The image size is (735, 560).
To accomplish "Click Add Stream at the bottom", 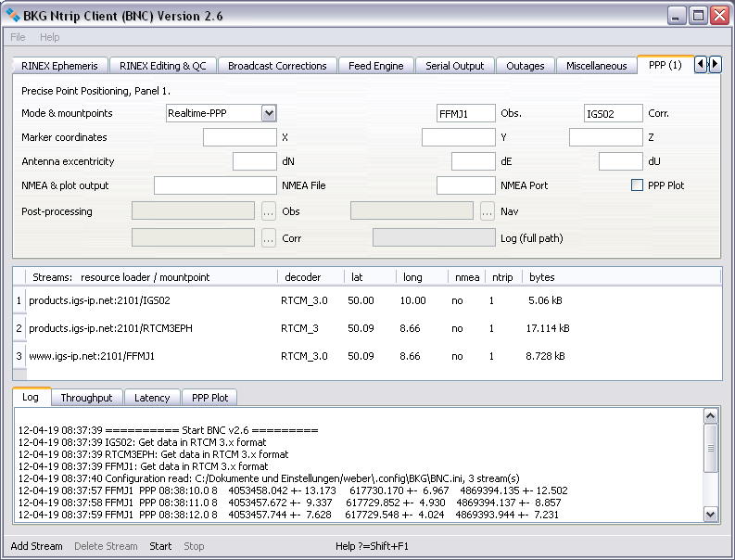I will [36, 546].
